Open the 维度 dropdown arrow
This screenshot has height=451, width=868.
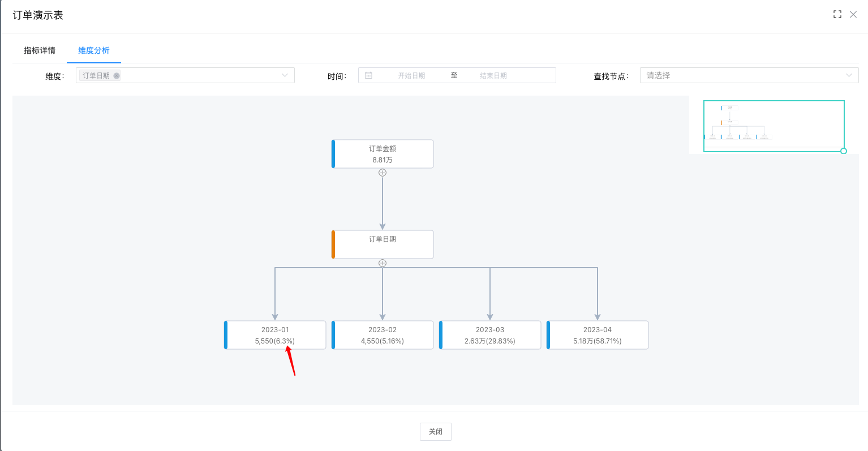pyautogui.click(x=285, y=75)
